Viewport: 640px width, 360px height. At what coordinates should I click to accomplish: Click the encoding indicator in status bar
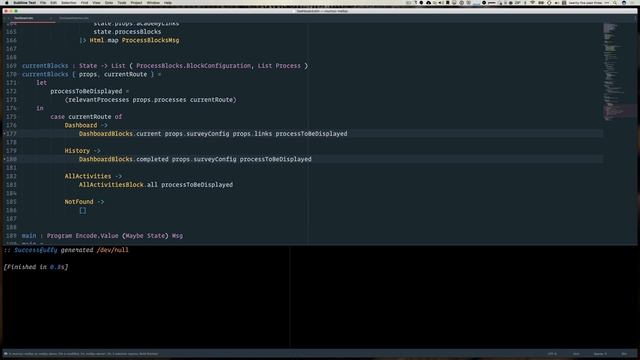pos(552,353)
